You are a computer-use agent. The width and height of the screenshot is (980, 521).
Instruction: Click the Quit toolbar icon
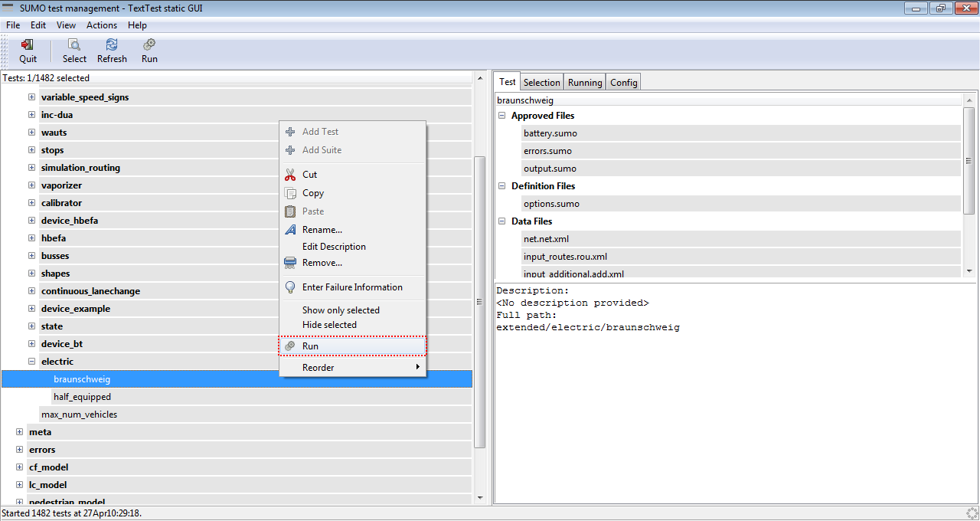(28, 45)
